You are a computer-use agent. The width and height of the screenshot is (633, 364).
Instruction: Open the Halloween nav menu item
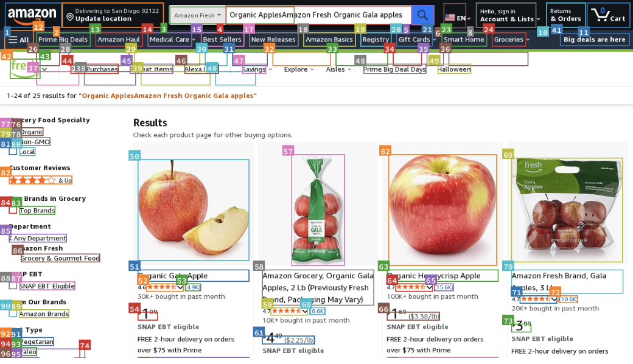point(453,69)
